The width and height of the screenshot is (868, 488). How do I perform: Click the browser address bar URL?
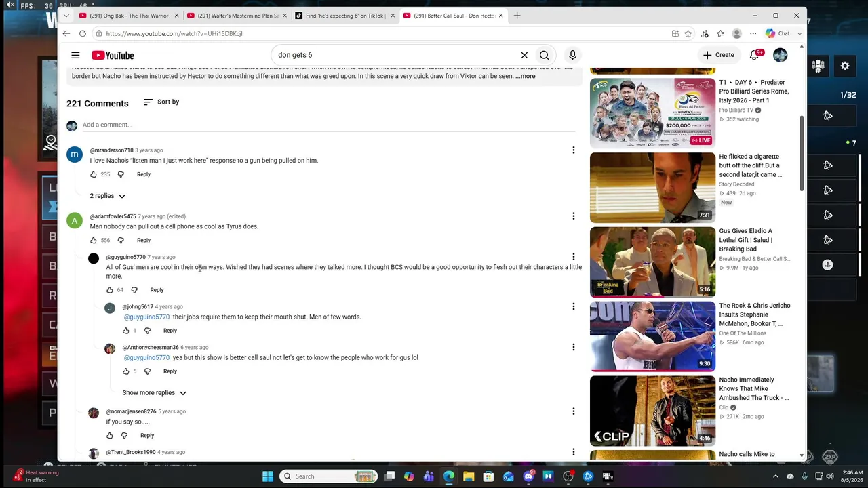[x=174, y=33]
